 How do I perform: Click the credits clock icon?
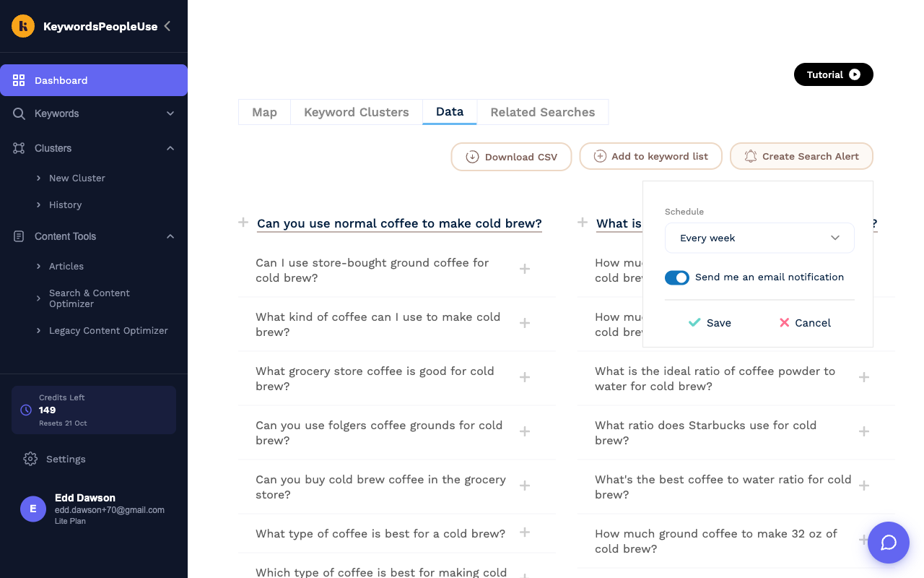(x=26, y=410)
